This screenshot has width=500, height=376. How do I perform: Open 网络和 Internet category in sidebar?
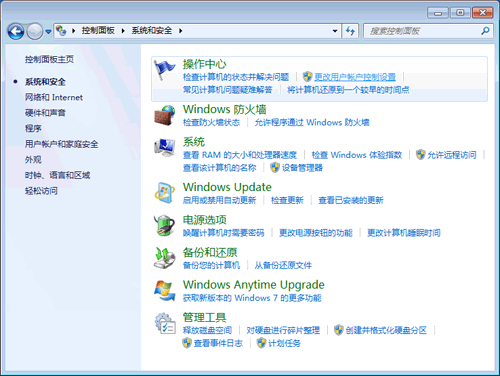pos(54,97)
